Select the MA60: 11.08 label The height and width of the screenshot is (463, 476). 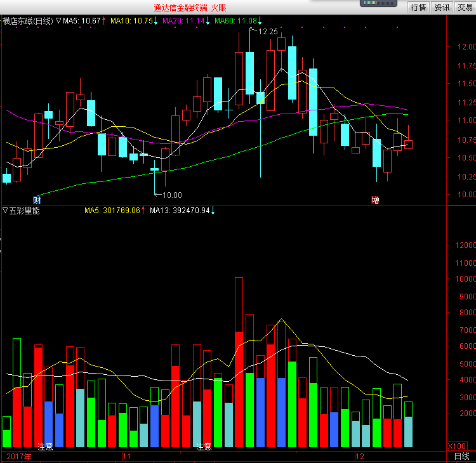coord(235,21)
